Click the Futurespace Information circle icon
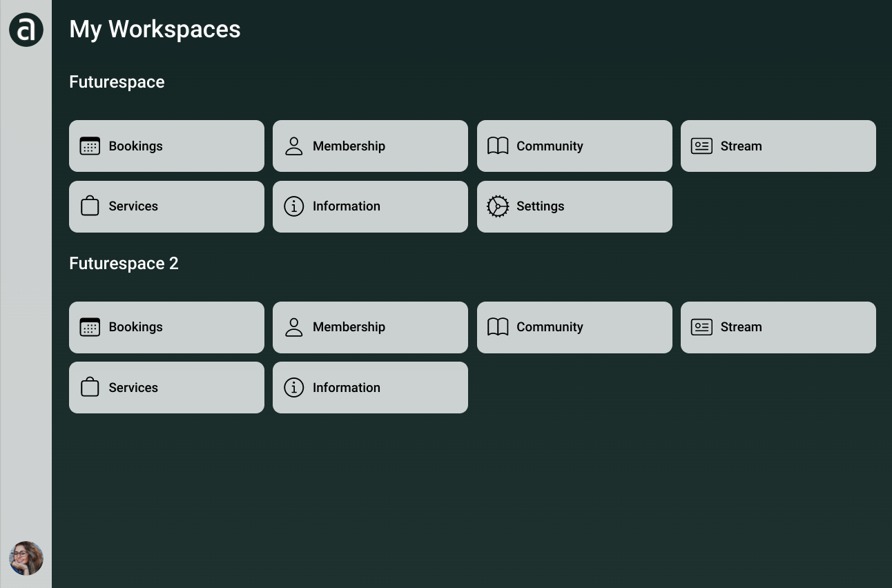892x588 pixels. point(294,206)
